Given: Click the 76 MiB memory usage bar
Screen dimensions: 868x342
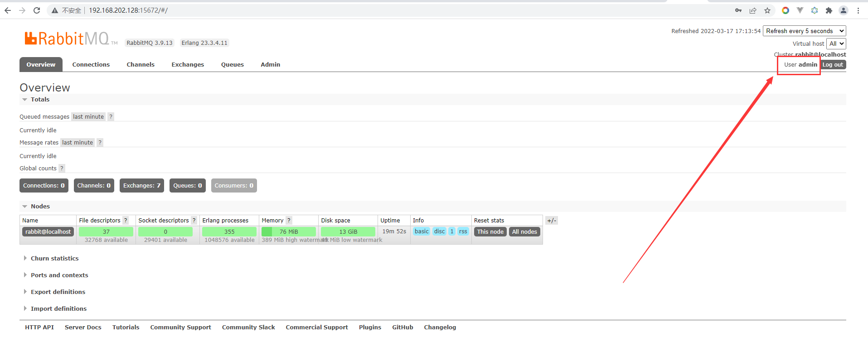Looking at the screenshot, I should 289,232.
